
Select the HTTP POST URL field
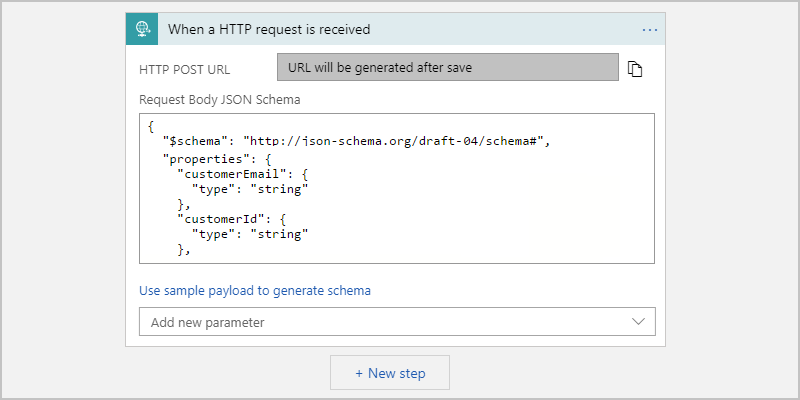[448, 67]
